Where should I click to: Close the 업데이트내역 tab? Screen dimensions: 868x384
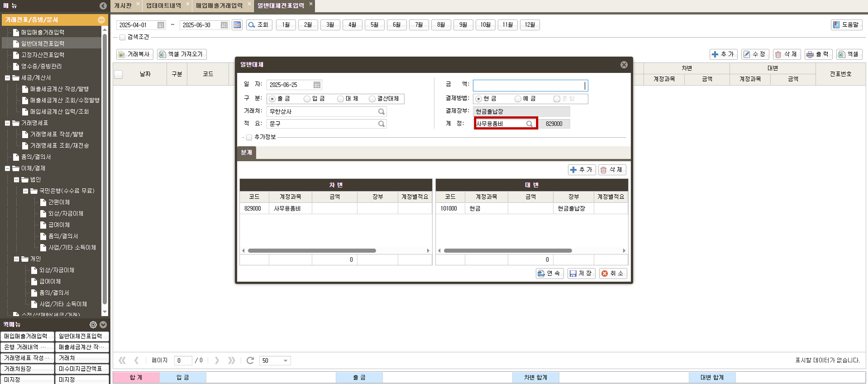tap(188, 4)
